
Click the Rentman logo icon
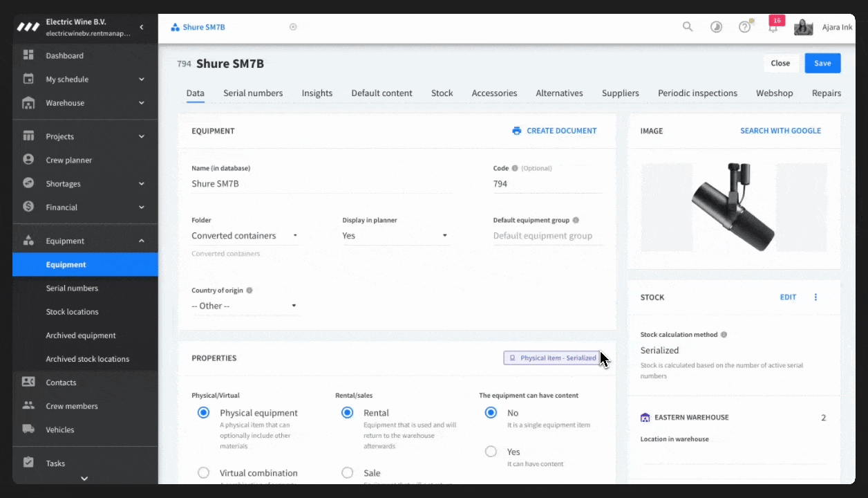click(x=28, y=27)
